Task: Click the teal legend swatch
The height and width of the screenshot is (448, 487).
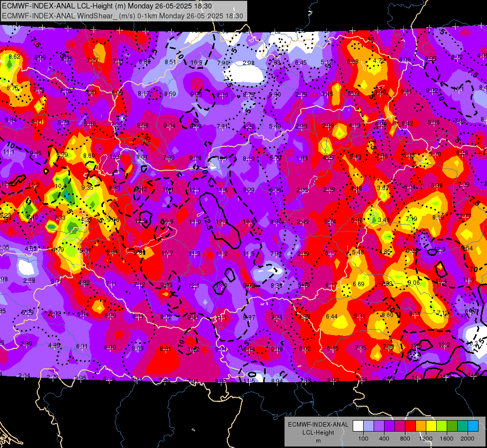Action: pos(463,426)
